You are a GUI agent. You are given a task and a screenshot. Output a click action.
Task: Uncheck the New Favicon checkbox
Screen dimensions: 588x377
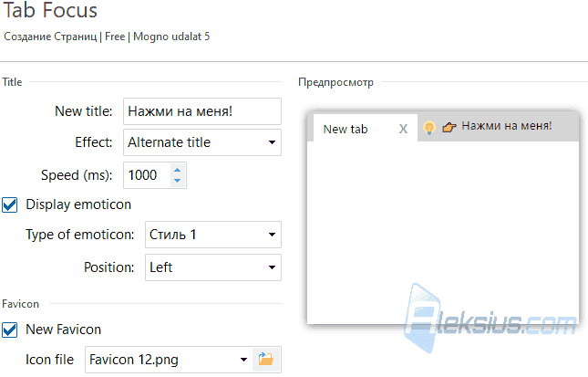pyautogui.click(x=10, y=330)
